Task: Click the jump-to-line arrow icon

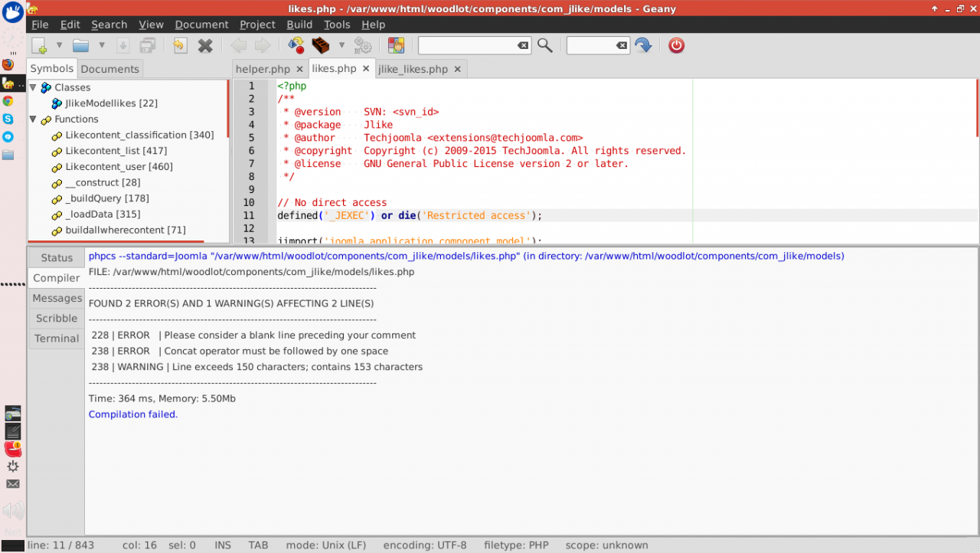Action: pyautogui.click(x=643, y=45)
